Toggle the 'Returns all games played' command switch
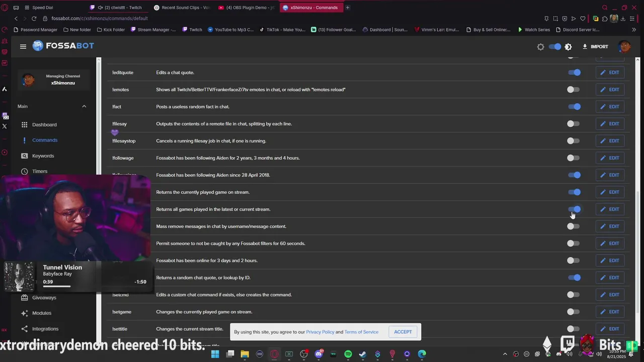Image resolution: width=644 pixels, height=362 pixels. tap(574, 209)
